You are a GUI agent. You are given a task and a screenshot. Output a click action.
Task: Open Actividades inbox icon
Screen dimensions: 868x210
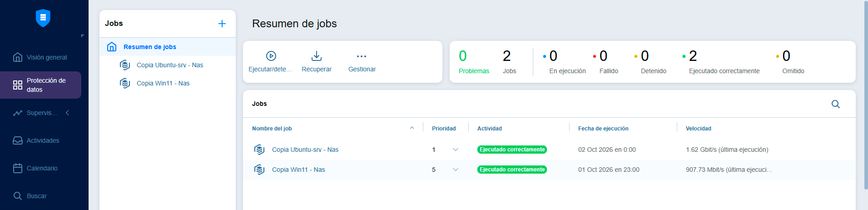click(18, 140)
